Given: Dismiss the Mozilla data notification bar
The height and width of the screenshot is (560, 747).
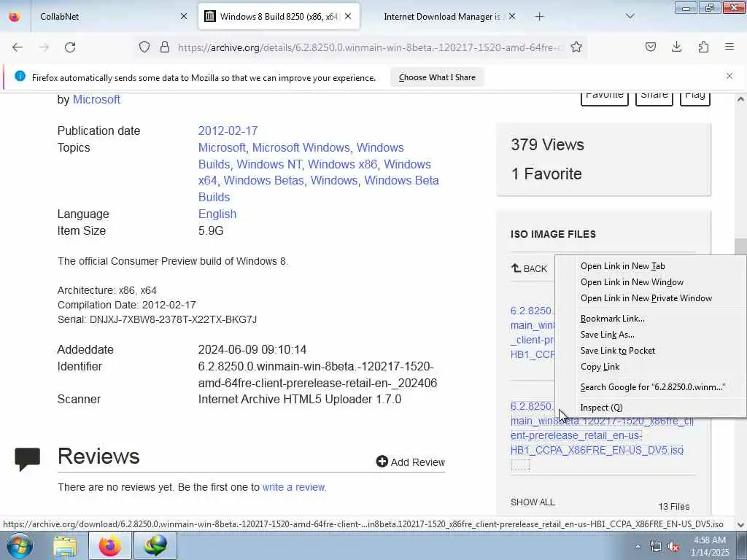Looking at the screenshot, I should (729, 76).
